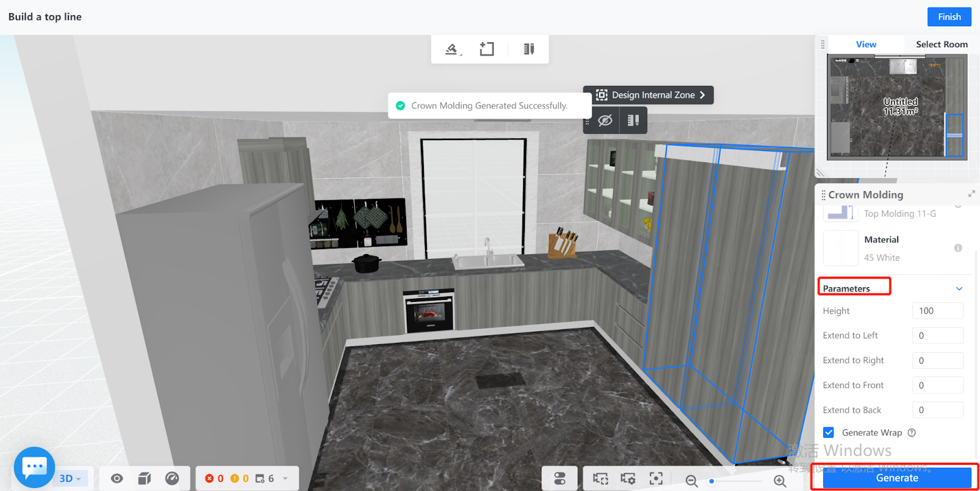This screenshot has height=491, width=980.
Task: Click the floating toolbar drag handle
Action: click(x=587, y=121)
